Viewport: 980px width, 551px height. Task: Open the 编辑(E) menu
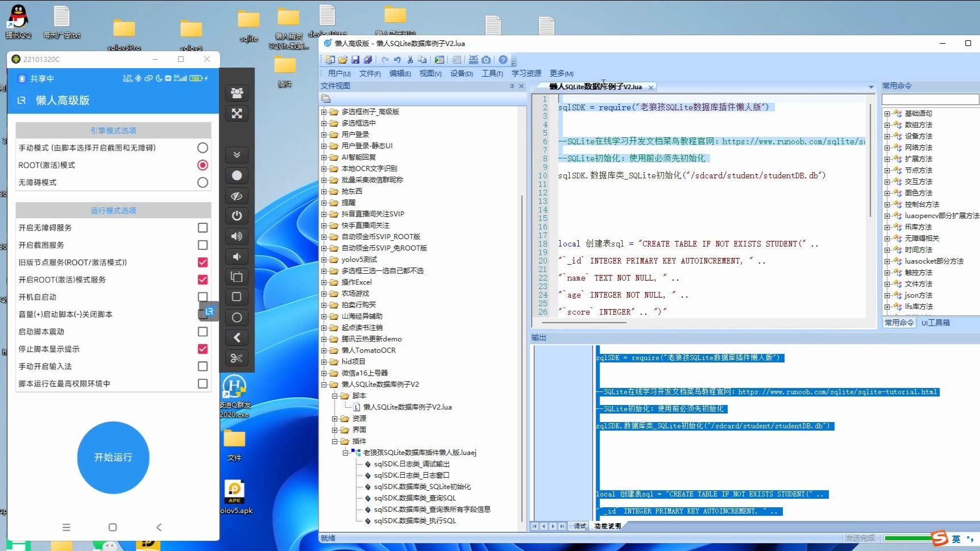tap(400, 73)
